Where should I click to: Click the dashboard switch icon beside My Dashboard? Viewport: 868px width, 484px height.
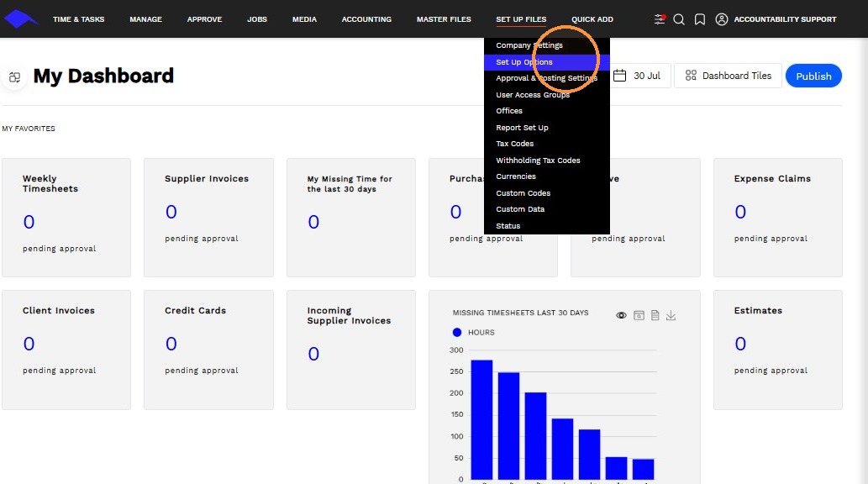(15, 77)
